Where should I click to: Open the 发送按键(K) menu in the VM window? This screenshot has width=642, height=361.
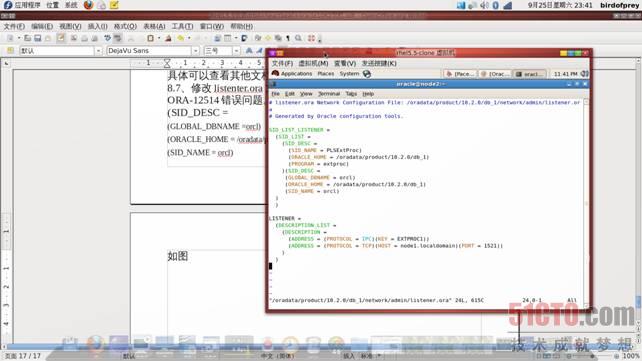click(379, 63)
